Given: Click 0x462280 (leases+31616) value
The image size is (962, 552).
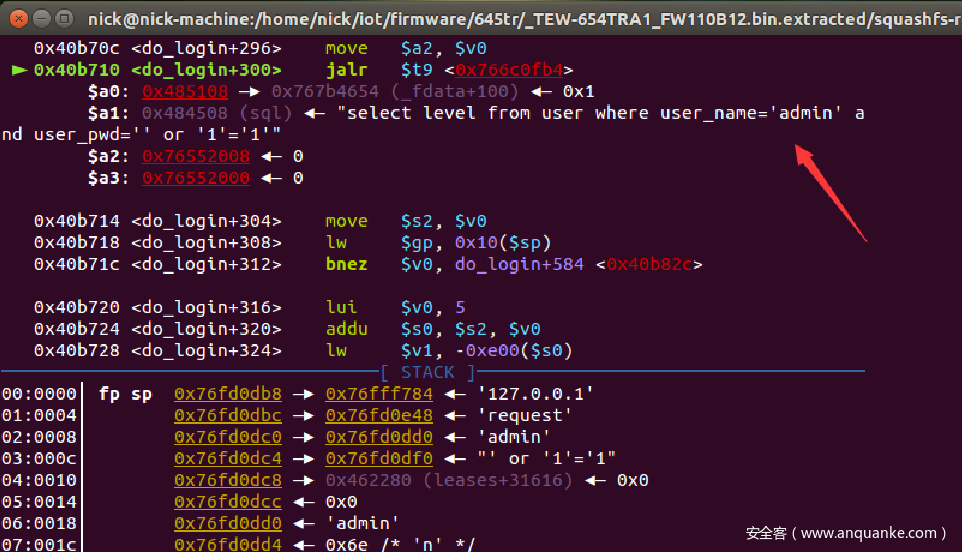Looking at the screenshot, I should 449,480.
